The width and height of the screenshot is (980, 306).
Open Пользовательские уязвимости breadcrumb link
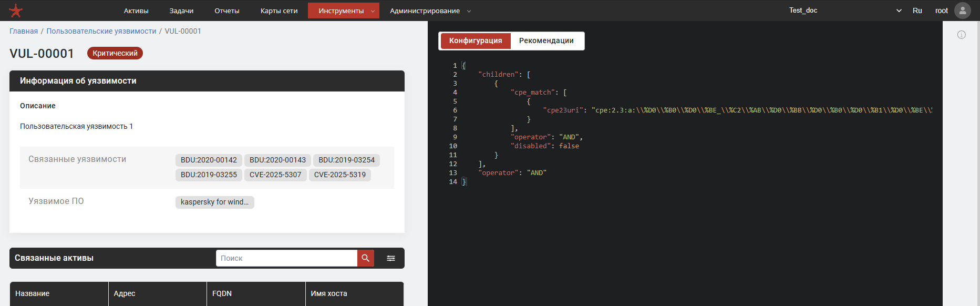tap(101, 31)
